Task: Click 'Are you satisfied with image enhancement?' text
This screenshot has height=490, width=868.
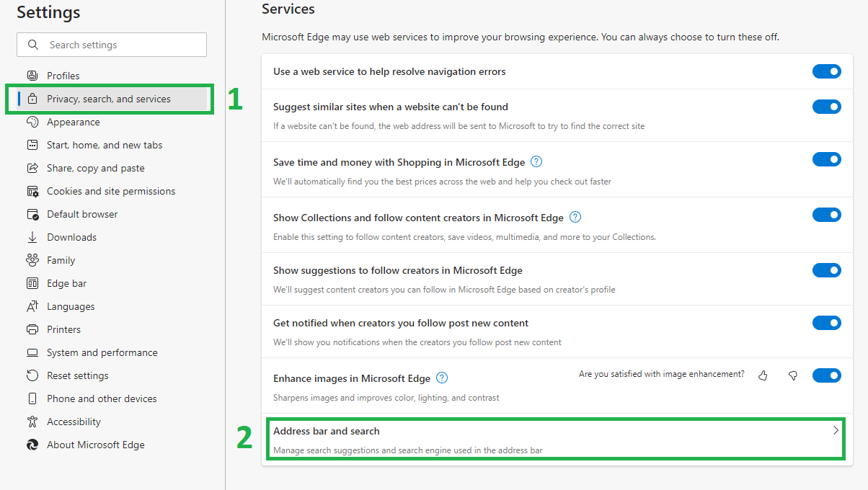Action: [x=662, y=374]
